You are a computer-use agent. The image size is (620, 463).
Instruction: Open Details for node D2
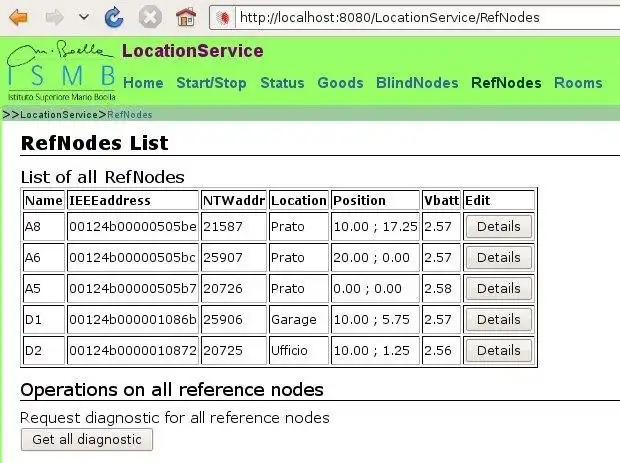click(499, 350)
